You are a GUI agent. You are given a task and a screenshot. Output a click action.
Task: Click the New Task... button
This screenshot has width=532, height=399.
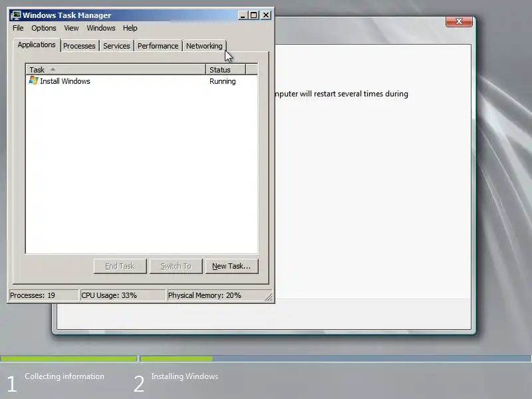tap(231, 267)
